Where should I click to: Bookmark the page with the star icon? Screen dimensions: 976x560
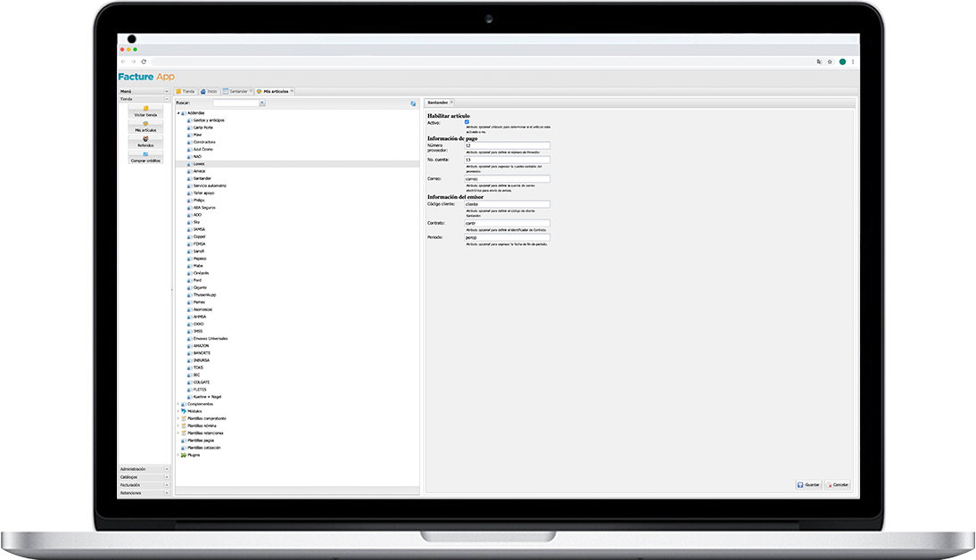830,62
